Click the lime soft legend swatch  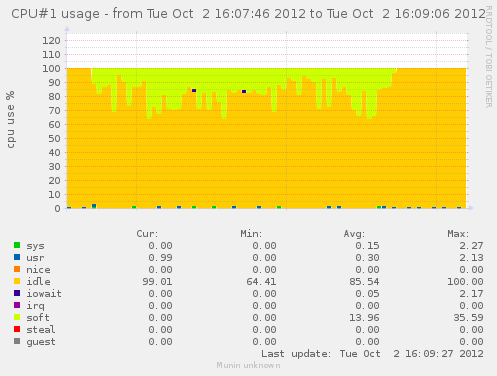click(x=17, y=317)
